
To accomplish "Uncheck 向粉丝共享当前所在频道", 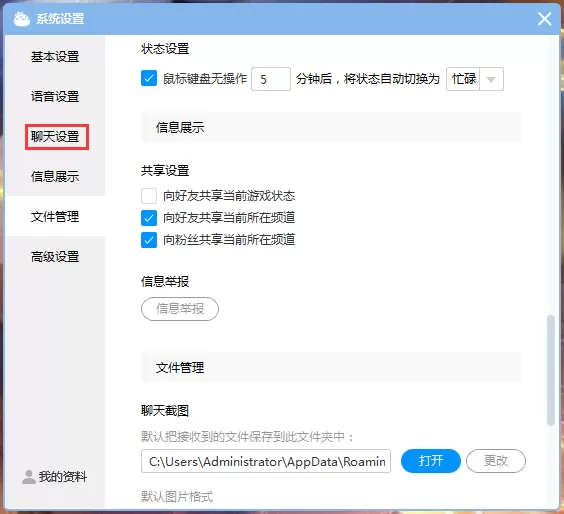I will (x=149, y=240).
